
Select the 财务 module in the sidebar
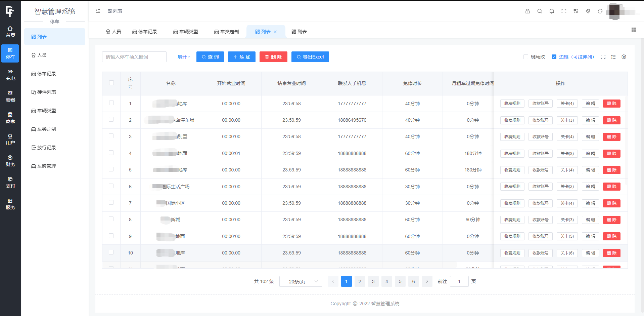pos(10,161)
